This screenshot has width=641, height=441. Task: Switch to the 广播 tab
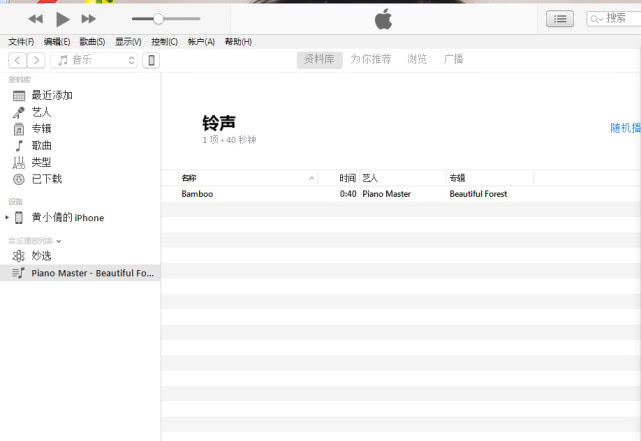453,59
